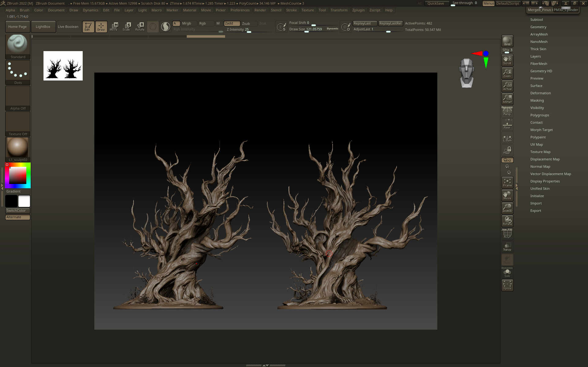
Task: Open the Render menu
Action: tap(260, 10)
